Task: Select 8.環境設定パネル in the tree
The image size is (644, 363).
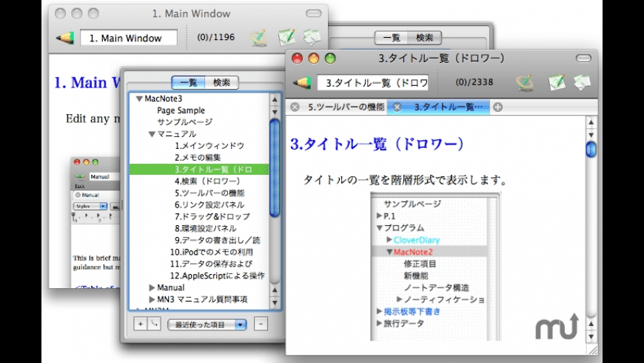Action: click(205, 228)
